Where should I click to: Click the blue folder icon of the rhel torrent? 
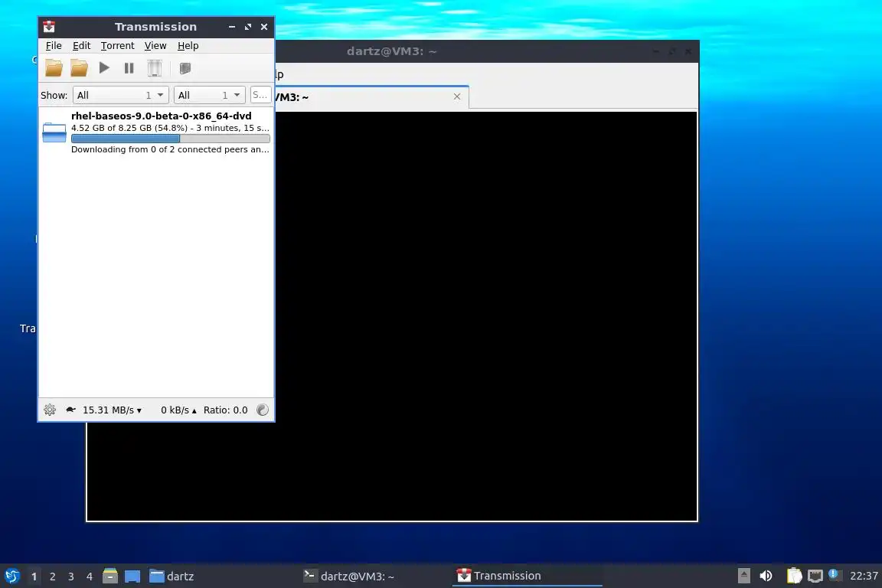coord(54,132)
